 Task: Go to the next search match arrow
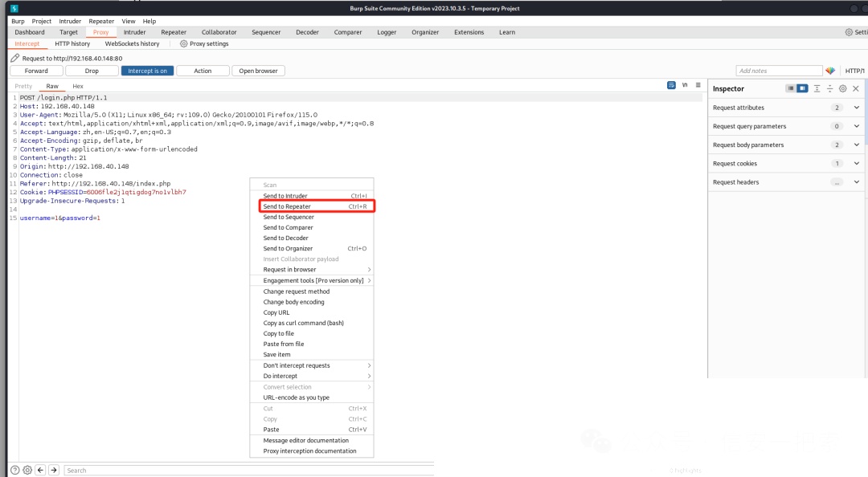tap(54, 470)
